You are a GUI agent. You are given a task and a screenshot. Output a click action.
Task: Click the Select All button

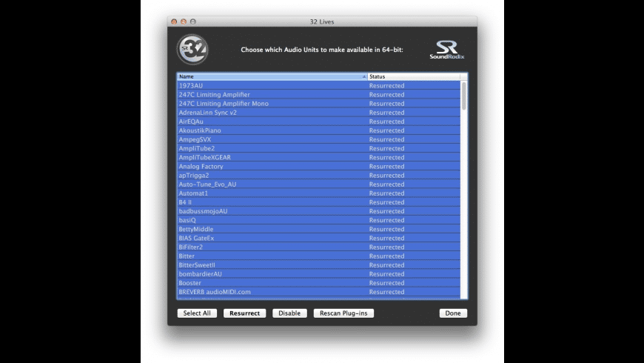(197, 313)
